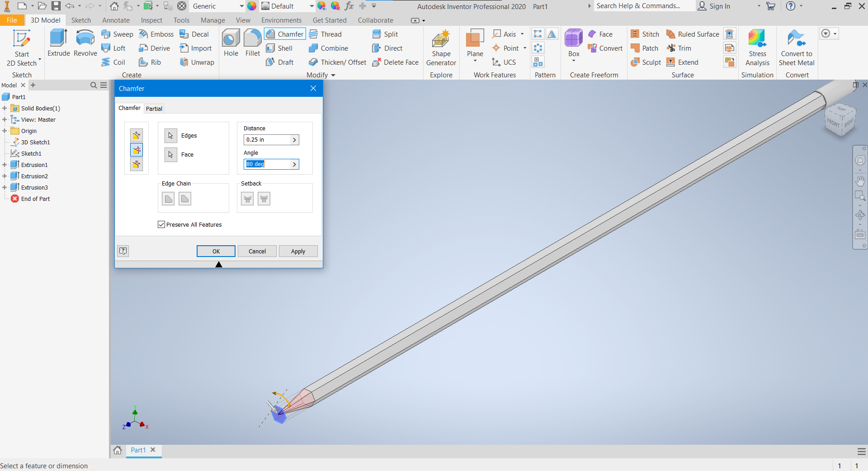Choose the Emboss tool
The image size is (868, 471).
pyautogui.click(x=156, y=34)
